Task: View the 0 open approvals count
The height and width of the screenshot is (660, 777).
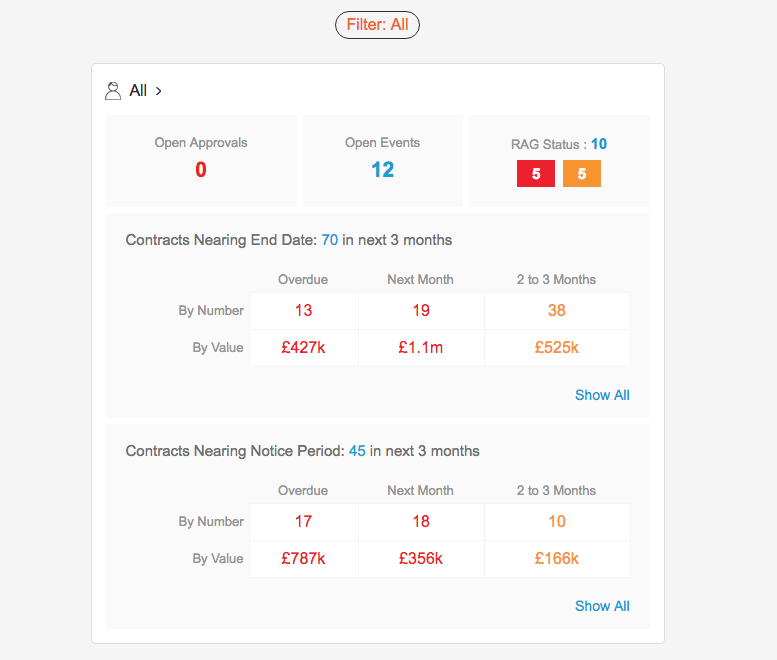Action: (201, 170)
